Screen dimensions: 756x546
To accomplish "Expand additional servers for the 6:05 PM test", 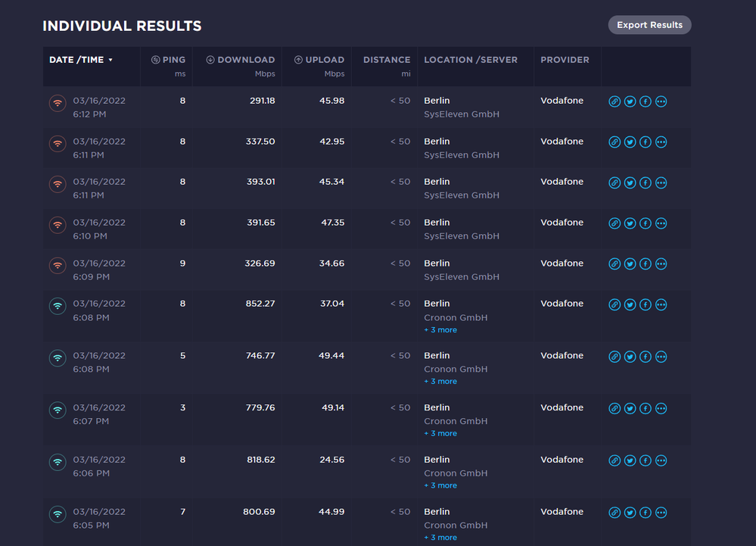I will point(440,537).
